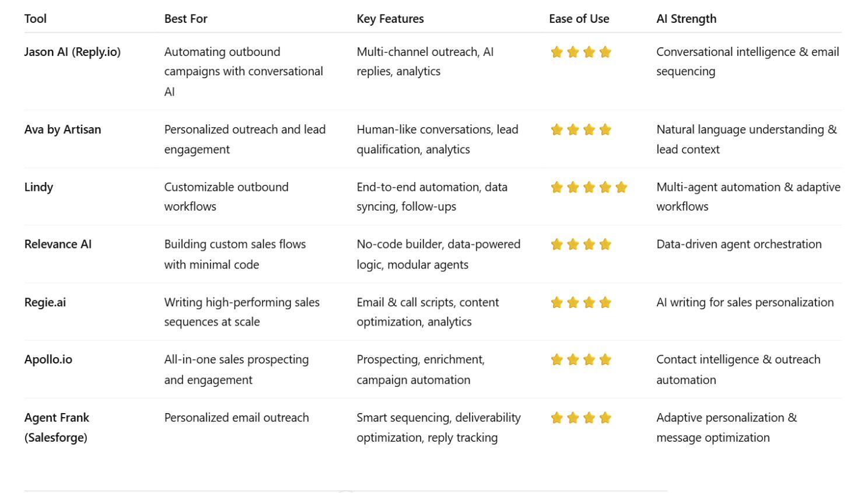Click Lindy's five-star rating
868x493 pixels.
(589, 187)
